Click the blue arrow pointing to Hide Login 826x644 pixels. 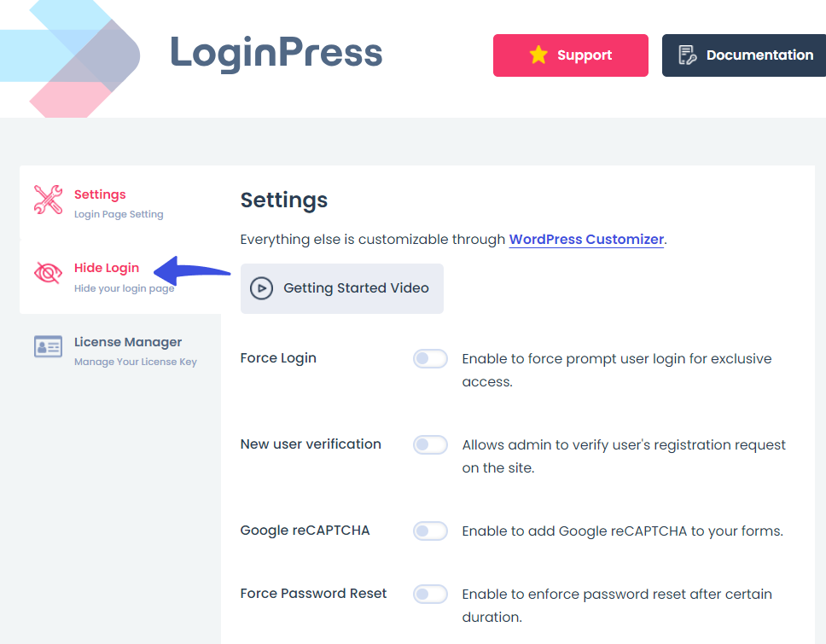tap(192, 270)
